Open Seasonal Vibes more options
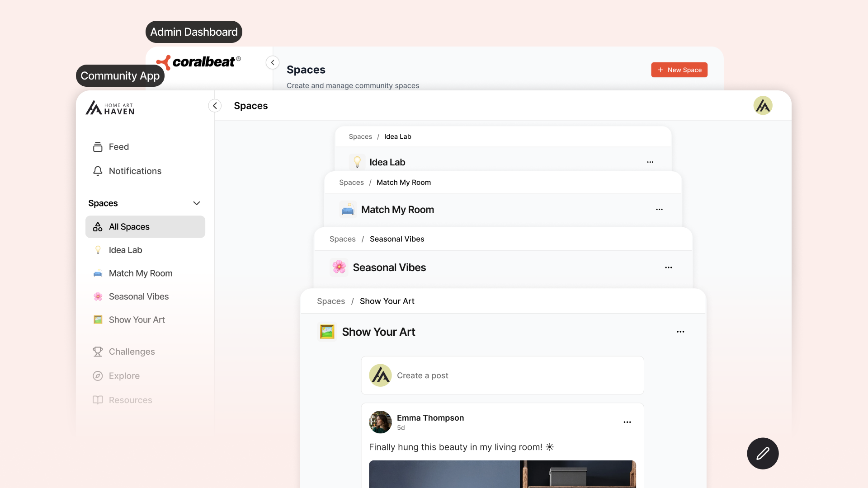 click(x=668, y=267)
